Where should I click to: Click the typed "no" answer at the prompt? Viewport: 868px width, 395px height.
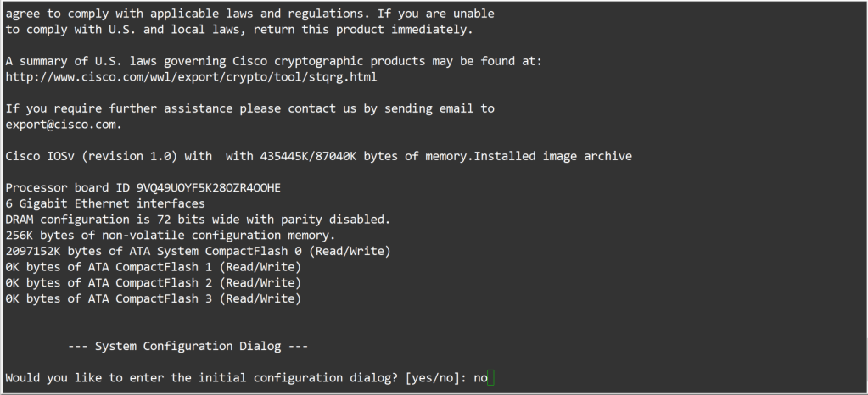[x=480, y=378]
